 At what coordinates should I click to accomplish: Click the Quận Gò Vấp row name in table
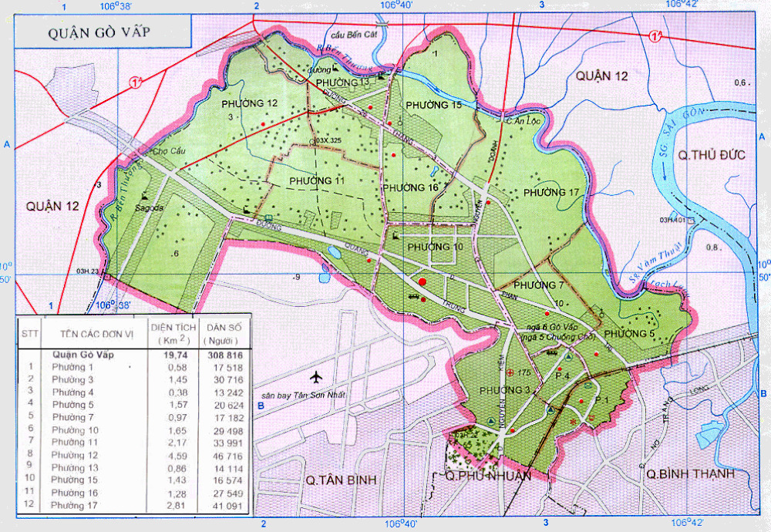[83, 355]
